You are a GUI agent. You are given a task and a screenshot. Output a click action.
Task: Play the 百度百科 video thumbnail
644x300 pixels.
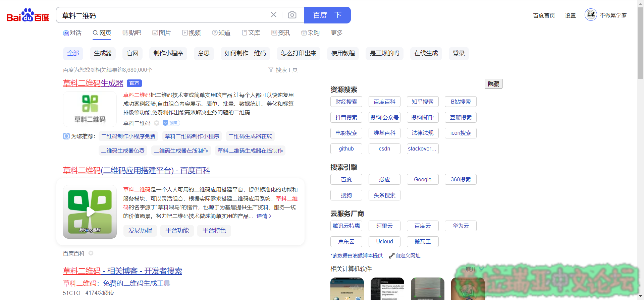click(90, 212)
